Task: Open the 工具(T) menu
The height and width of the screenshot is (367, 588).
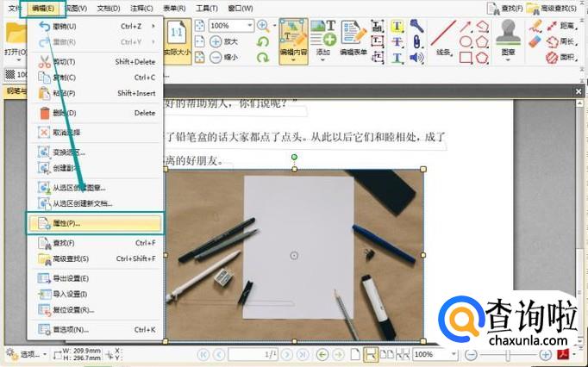Action: pos(207,8)
